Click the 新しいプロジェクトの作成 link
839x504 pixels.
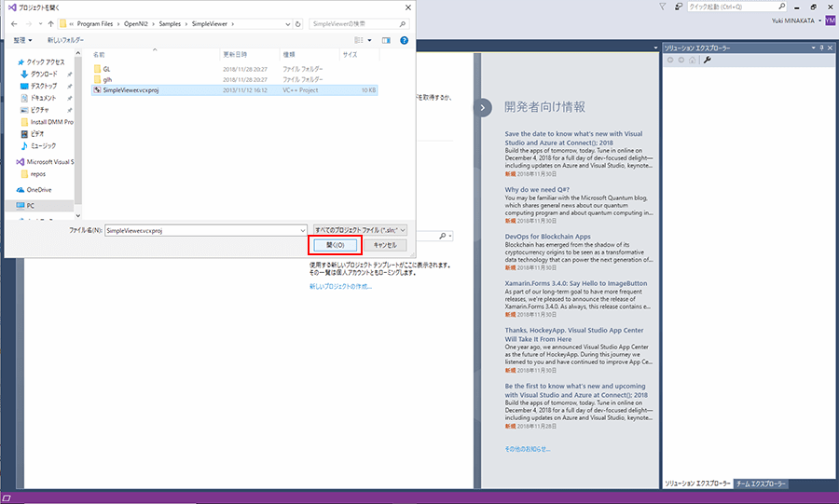coord(340,287)
